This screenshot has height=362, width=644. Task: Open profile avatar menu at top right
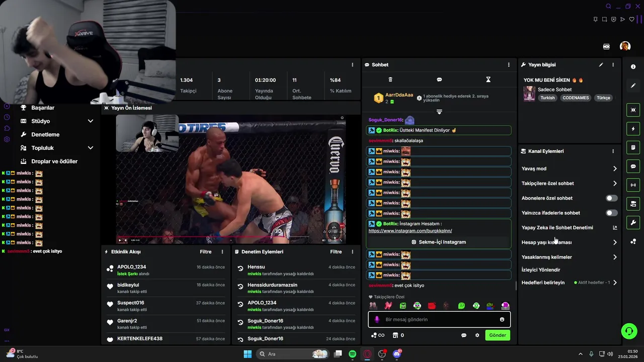click(625, 46)
